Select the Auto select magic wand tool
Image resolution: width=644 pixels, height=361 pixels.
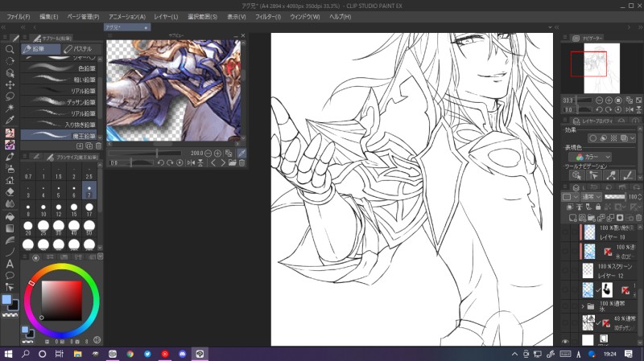click(10, 109)
